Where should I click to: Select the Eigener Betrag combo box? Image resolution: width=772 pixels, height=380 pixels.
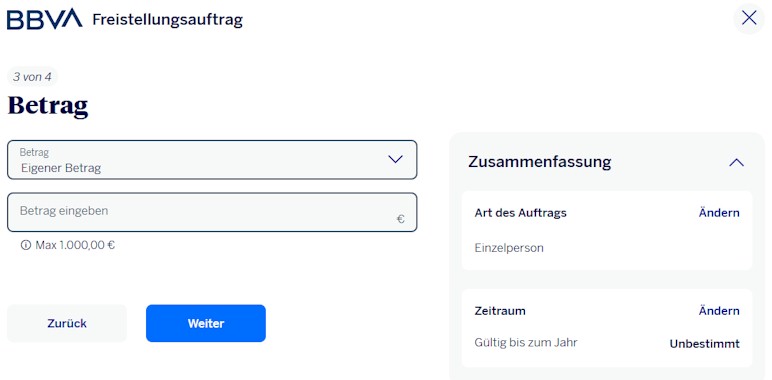(212, 160)
